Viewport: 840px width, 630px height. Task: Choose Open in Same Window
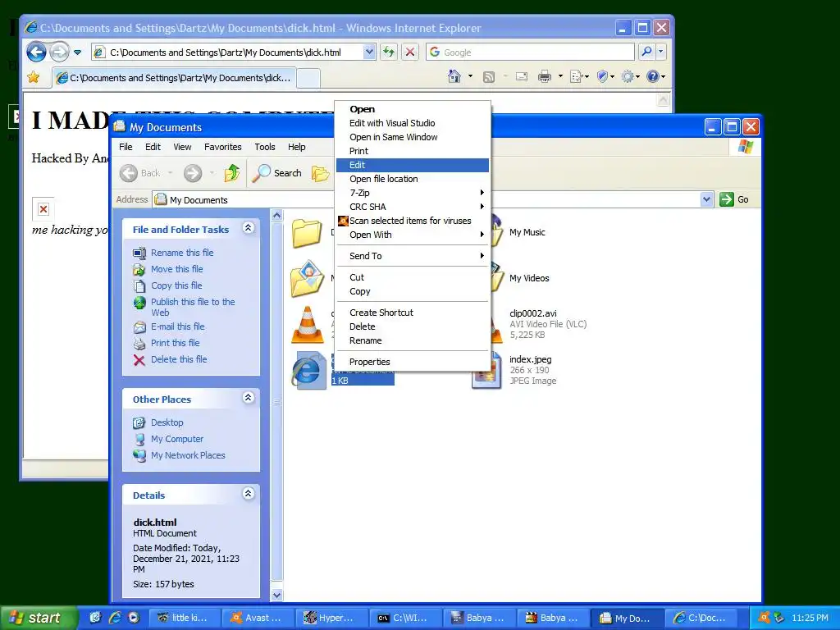412,137
